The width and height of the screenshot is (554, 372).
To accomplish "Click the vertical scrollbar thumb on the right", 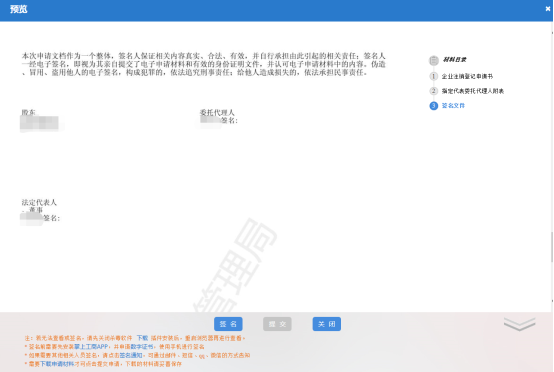I will point(552,247).
